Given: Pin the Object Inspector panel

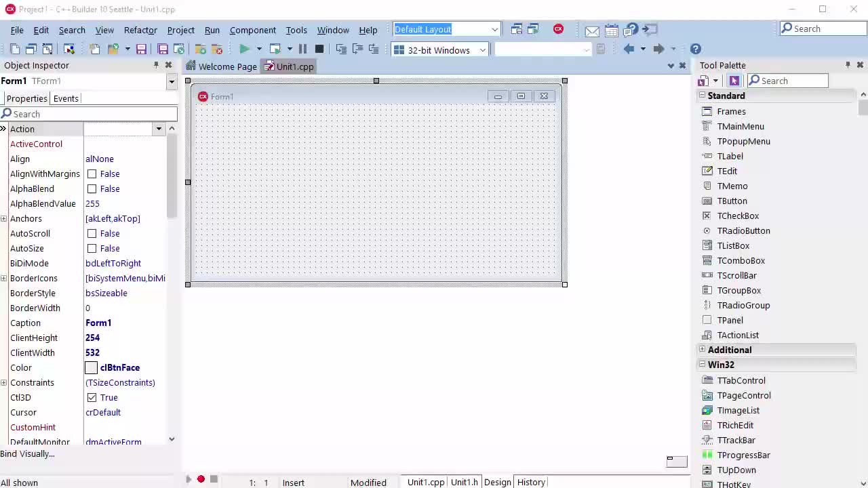Looking at the screenshot, I should click(x=156, y=65).
